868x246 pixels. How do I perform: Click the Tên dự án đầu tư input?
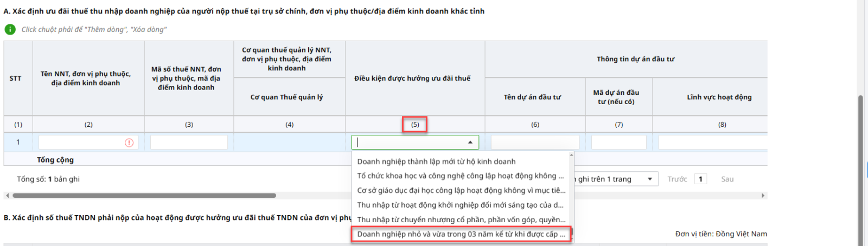[x=535, y=143]
